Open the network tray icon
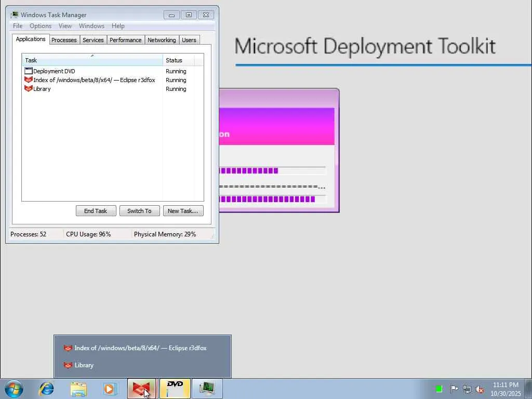 [x=467, y=389]
